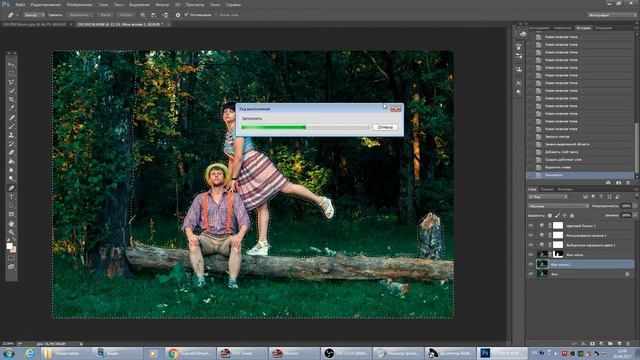Open the Pen tool preset picker arrow
This screenshot has width=640, height=360.
[x=18, y=15]
